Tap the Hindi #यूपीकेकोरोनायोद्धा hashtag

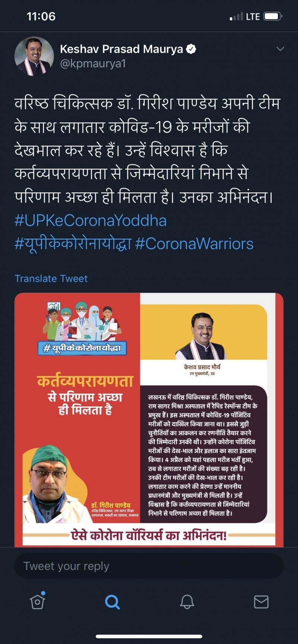[x=73, y=244]
